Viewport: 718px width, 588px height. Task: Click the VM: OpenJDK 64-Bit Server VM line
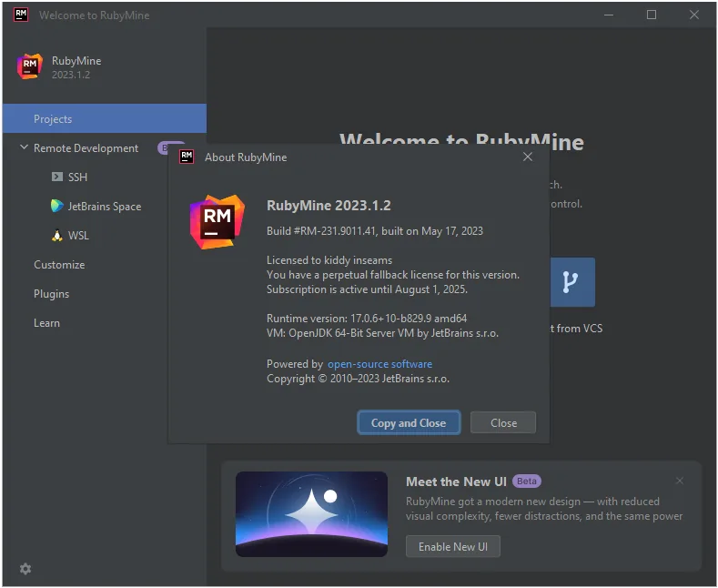[x=382, y=333]
